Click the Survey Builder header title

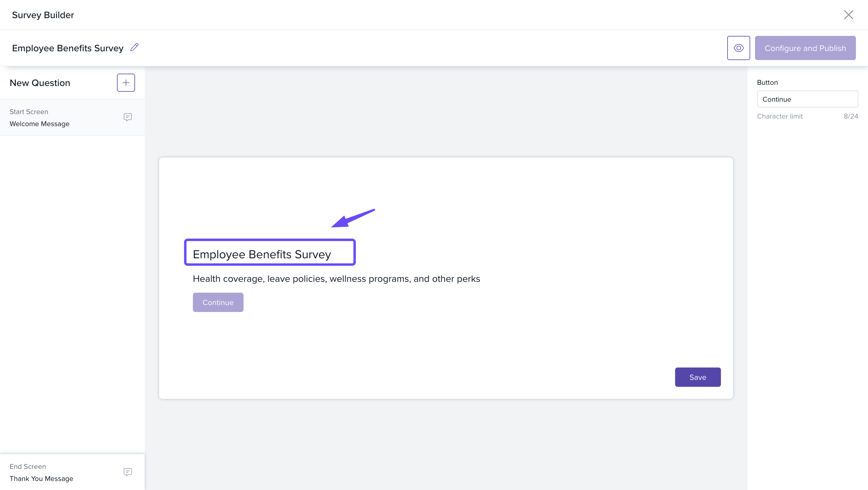43,15
